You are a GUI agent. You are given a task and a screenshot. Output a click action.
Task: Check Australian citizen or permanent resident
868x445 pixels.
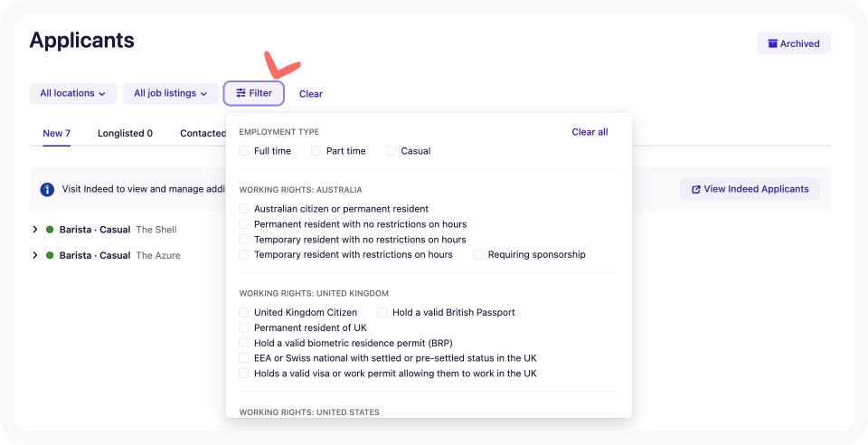coord(243,209)
